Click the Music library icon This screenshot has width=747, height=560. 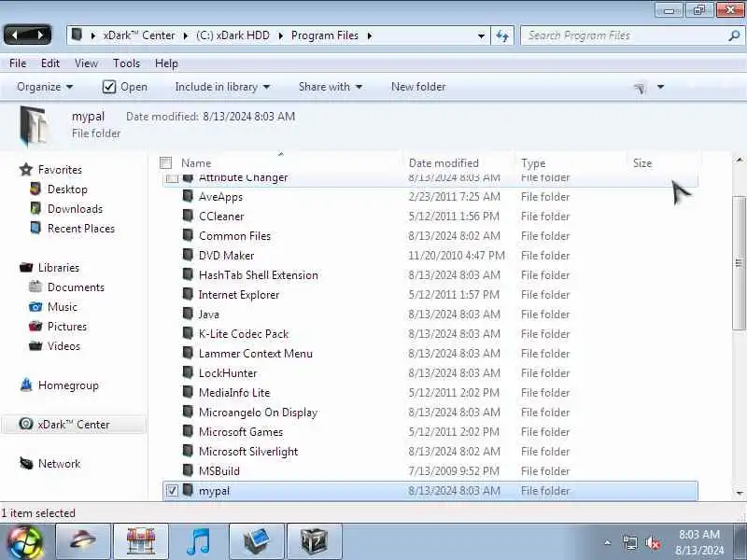point(35,307)
